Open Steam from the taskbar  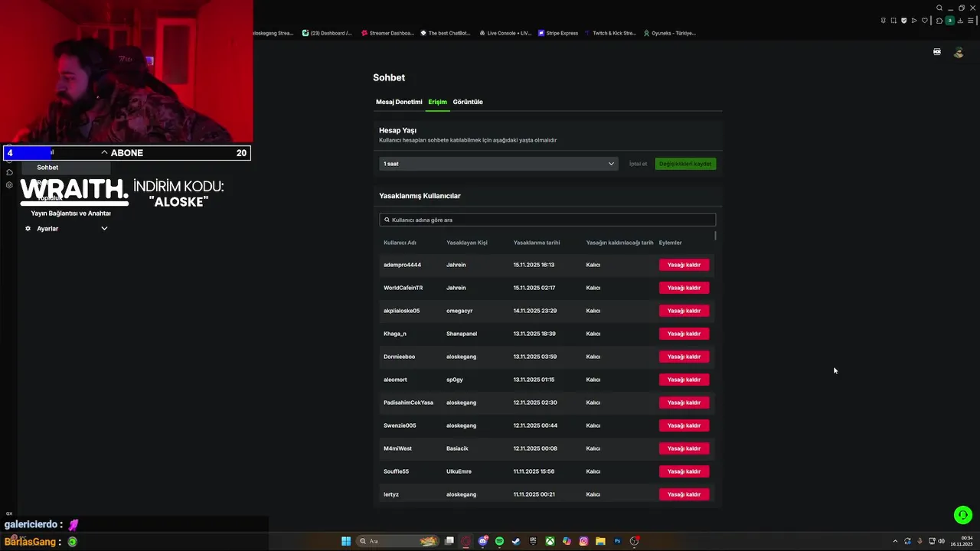coord(517,541)
